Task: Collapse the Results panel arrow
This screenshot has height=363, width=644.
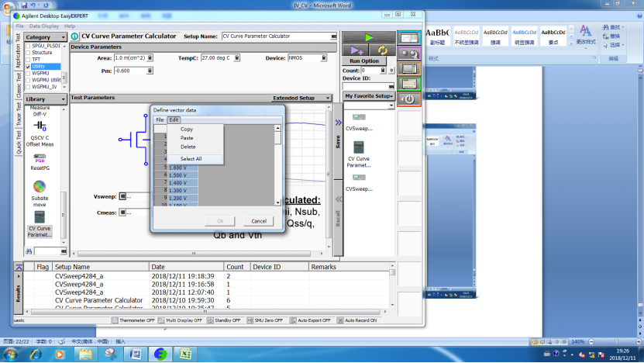Action: click(x=19, y=268)
